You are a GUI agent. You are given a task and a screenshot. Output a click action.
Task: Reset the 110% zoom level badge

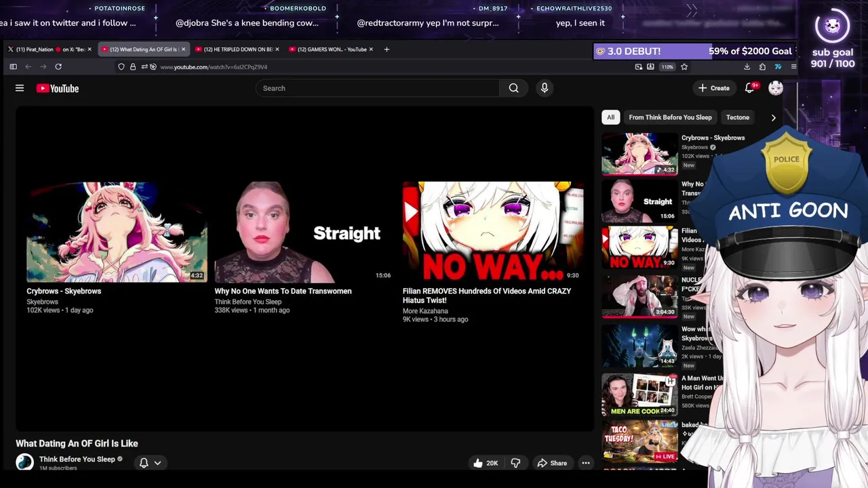coord(667,67)
